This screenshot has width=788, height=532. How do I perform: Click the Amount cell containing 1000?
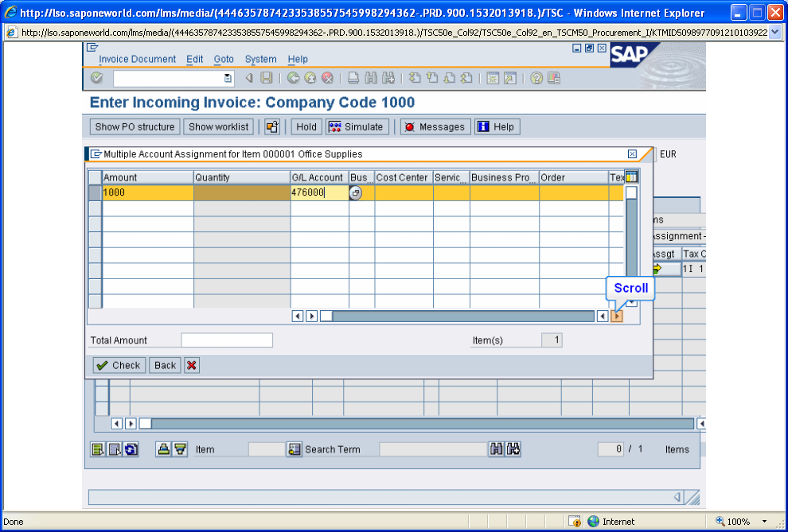pyautogui.click(x=148, y=192)
